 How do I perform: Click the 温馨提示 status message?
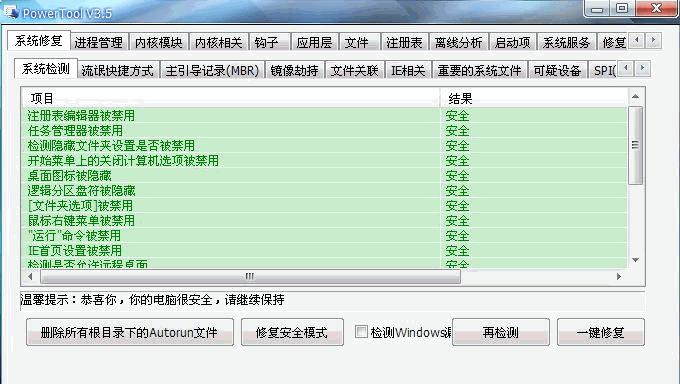(x=152, y=299)
